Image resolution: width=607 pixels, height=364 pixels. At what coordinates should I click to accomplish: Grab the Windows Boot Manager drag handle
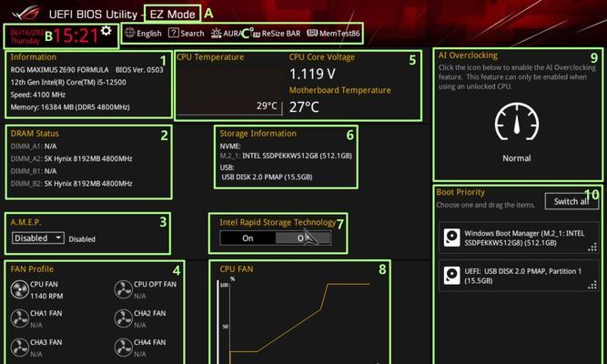coord(592,247)
